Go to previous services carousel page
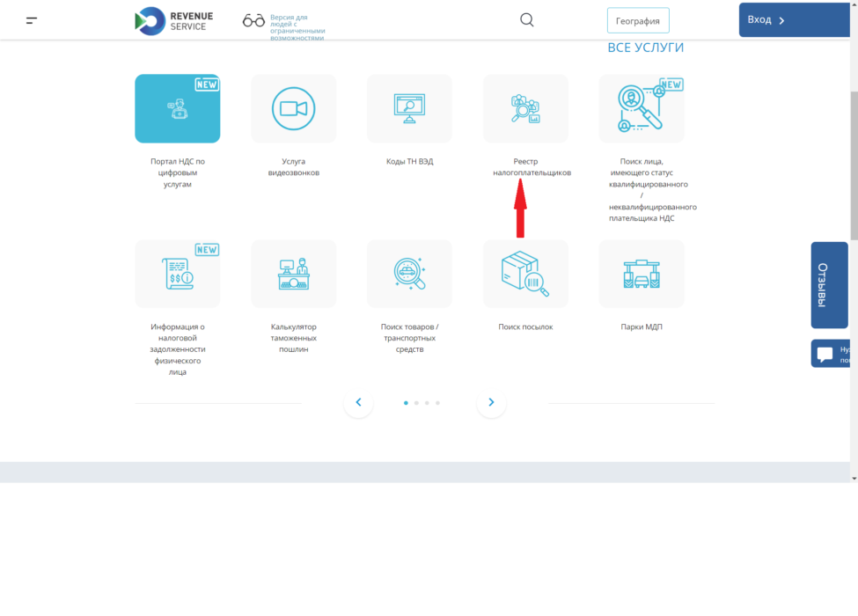The height and width of the screenshot is (616, 858). pyautogui.click(x=358, y=402)
